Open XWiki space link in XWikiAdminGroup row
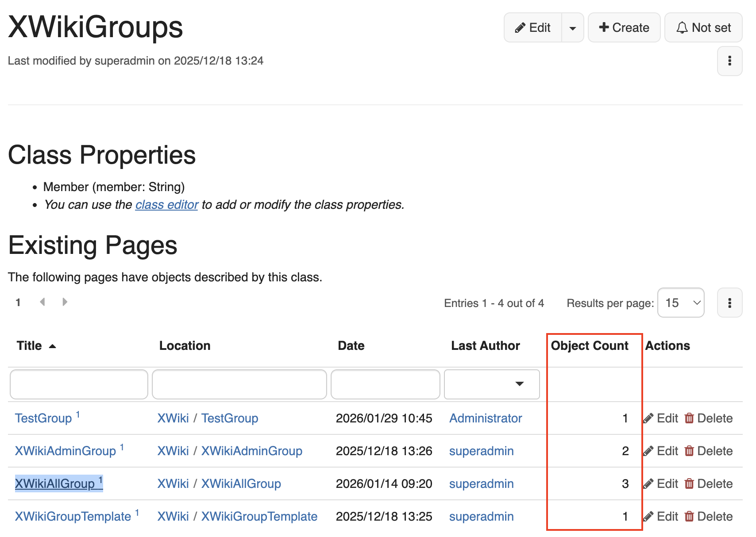Image resolution: width=756 pixels, height=537 pixels. point(173,451)
